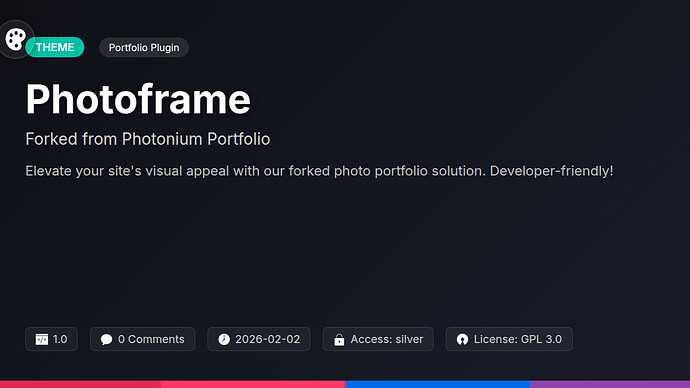Select the green THEME badge

(55, 47)
